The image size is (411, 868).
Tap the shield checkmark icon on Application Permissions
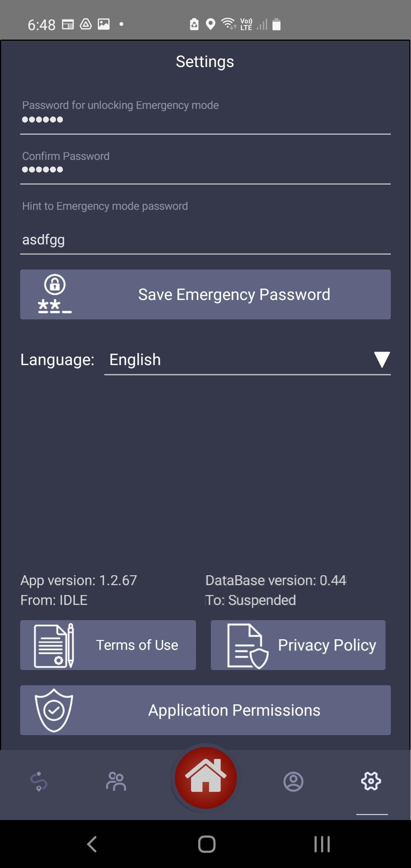pos(54,709)
